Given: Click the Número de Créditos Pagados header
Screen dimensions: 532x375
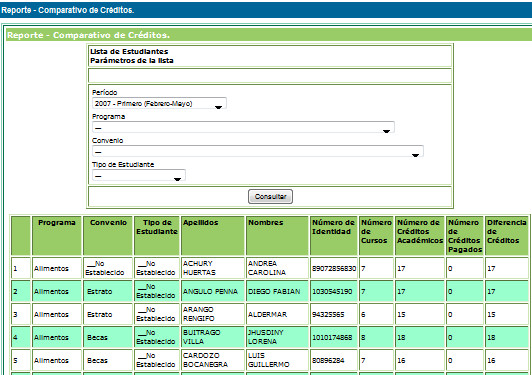Looking at the screenshot, I should pos(465,236).
